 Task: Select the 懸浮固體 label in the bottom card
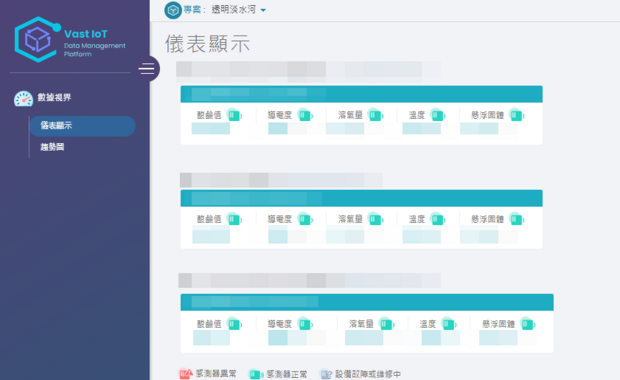499,324
